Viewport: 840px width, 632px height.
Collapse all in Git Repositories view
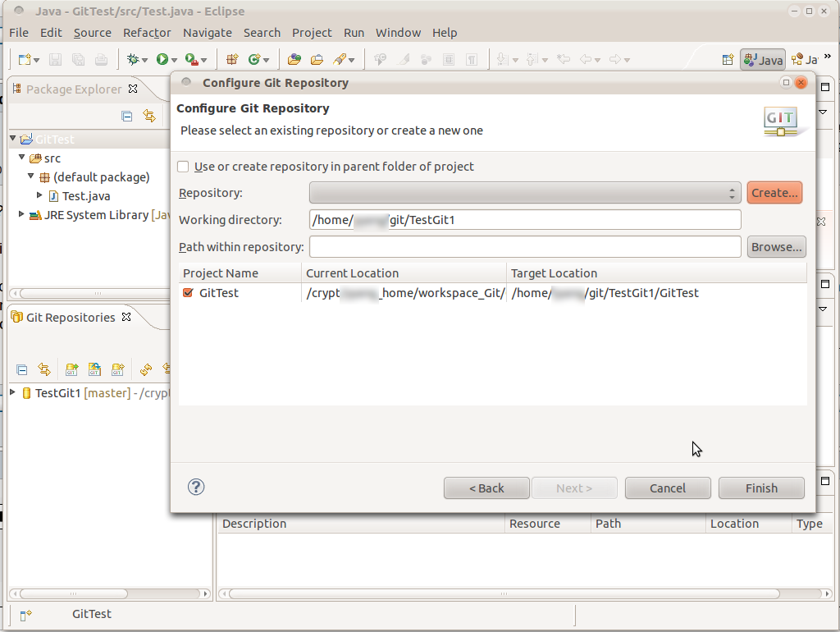(22, 369)
